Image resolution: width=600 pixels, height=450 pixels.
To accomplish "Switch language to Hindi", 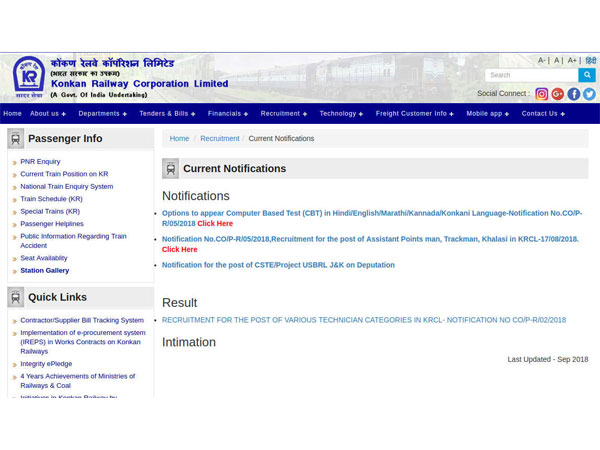I will [x=591, y=60].
